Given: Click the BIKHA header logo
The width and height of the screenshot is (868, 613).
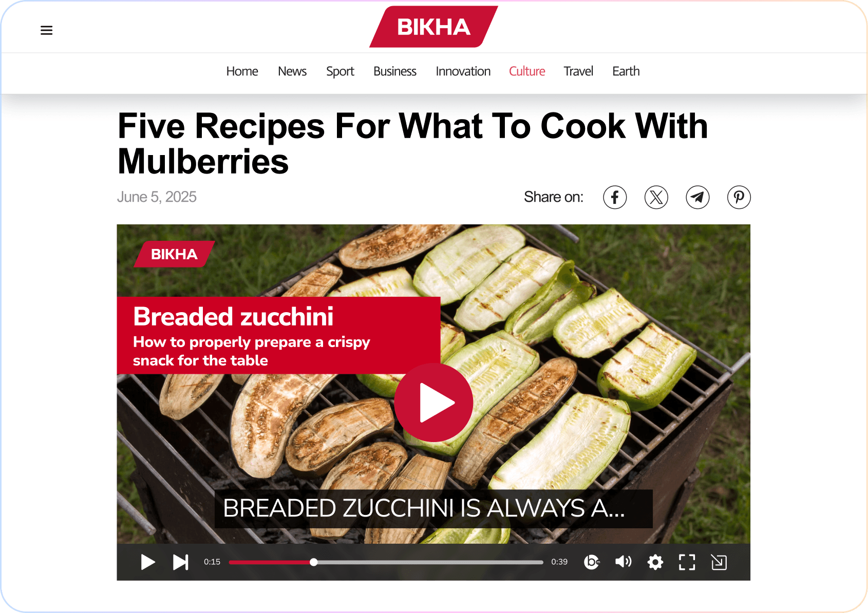Looking at the screenshot, I should [x=433, y=27].
